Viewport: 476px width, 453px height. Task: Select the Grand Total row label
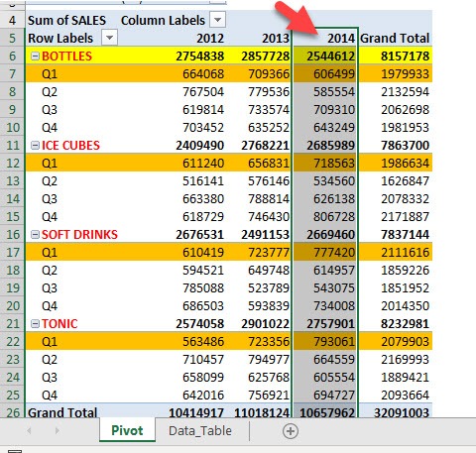62,412
